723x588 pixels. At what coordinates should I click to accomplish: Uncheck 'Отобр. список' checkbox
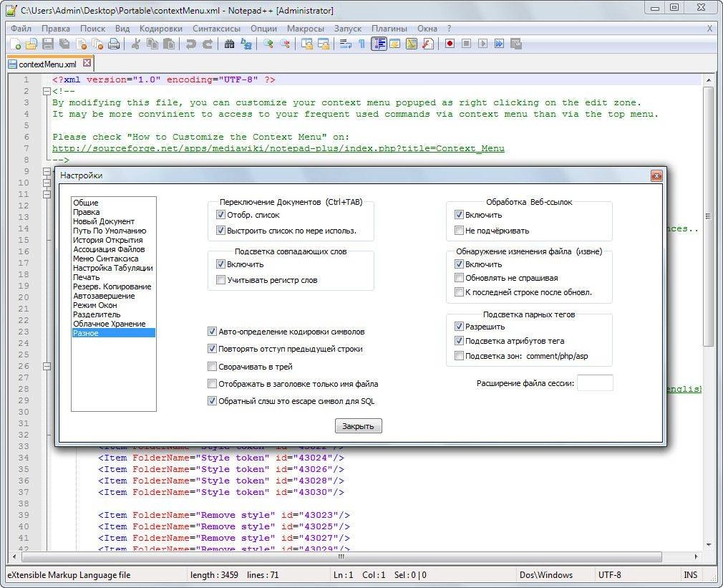[220, 214]
